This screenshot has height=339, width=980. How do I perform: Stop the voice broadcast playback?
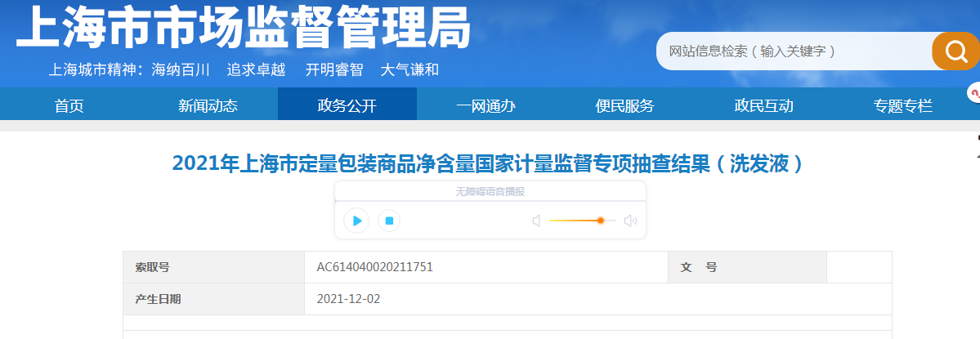[x=389, y=221]
